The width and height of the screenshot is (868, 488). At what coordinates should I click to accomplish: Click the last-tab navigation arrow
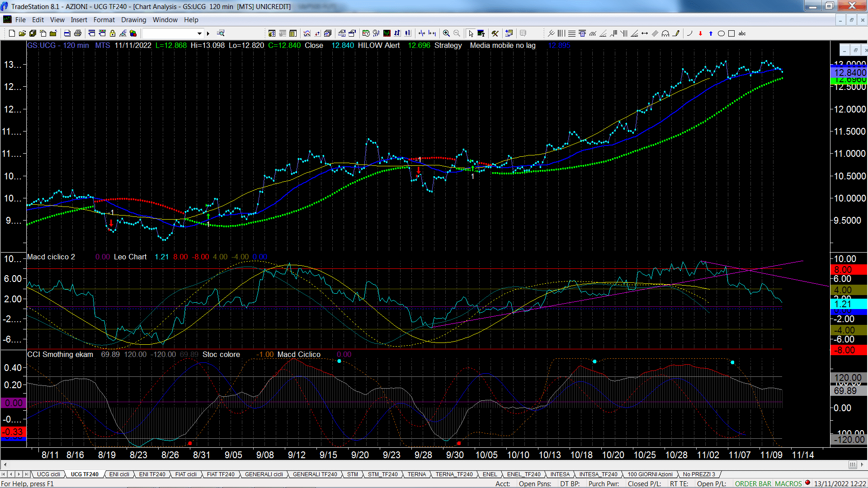click(26, 474)
